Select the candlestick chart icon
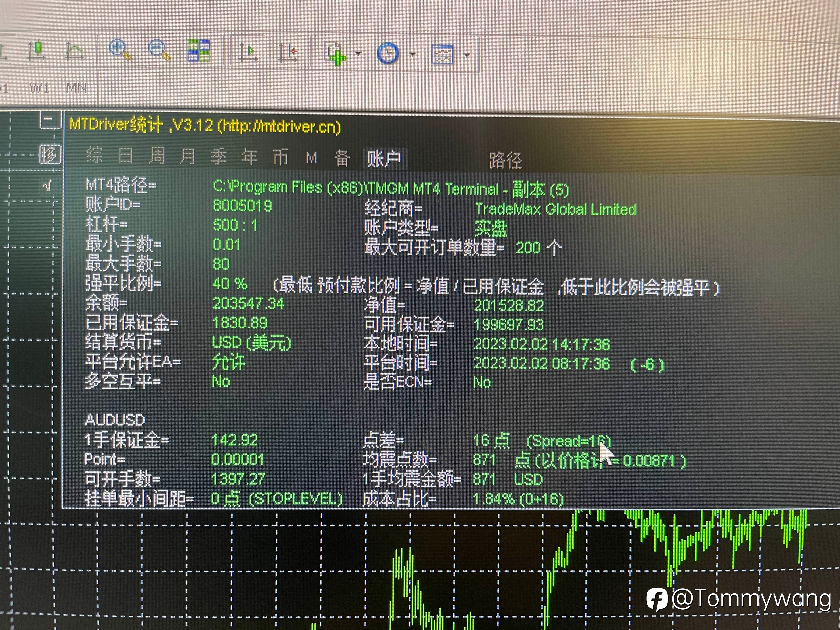 (37, 51)
